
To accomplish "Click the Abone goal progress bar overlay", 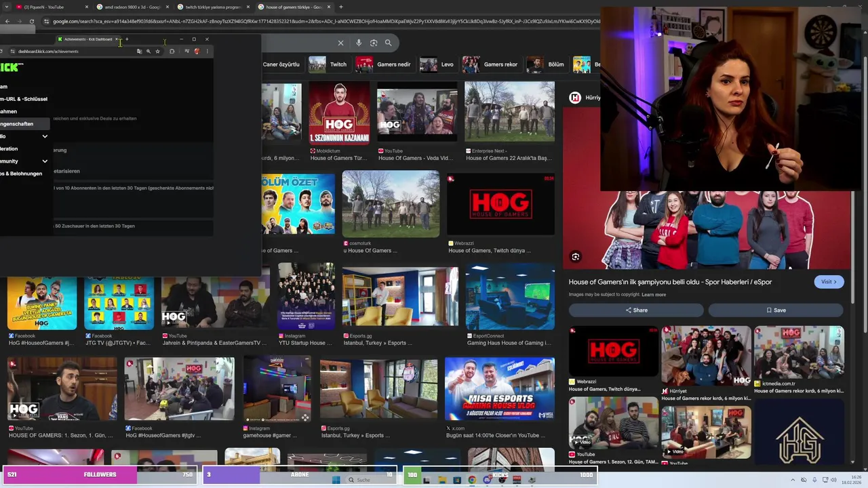I will click(x=300, y=474).
